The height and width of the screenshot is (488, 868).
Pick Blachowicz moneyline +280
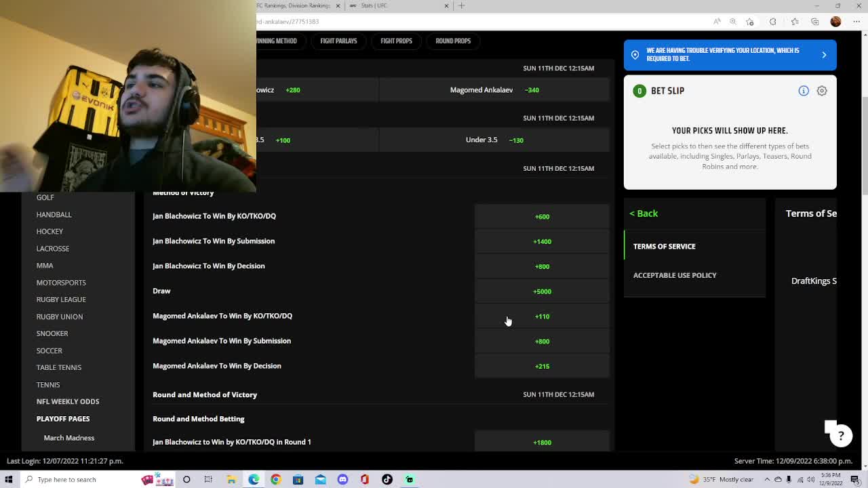click(x=317, y=89)
